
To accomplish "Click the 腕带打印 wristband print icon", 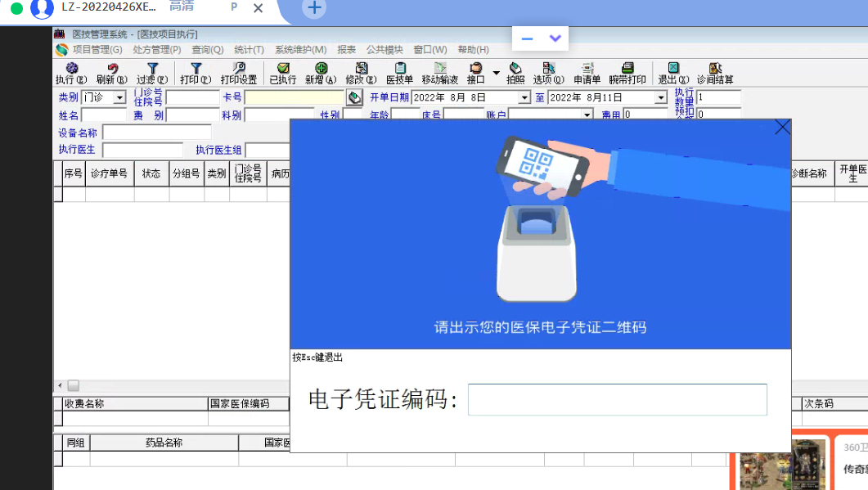I will click(627, 74).
